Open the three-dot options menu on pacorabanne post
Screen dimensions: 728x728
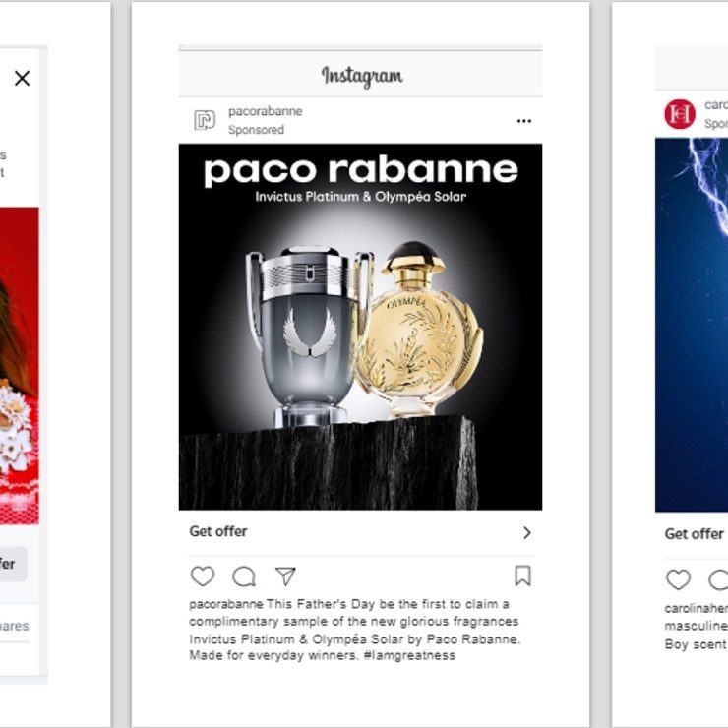click(x=523, y=121)
